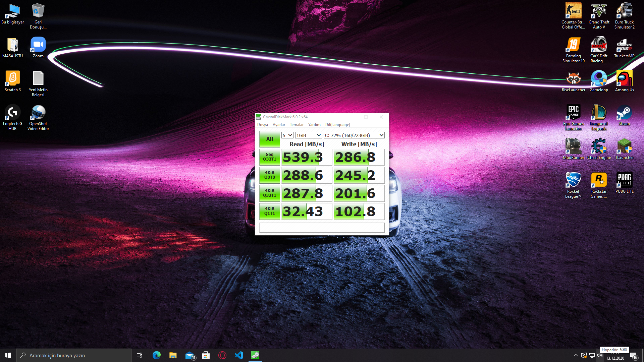The image size is (644, 362).
Task: Start the 4KiB Q1T1 test
Action: click(x=270, y=211)
